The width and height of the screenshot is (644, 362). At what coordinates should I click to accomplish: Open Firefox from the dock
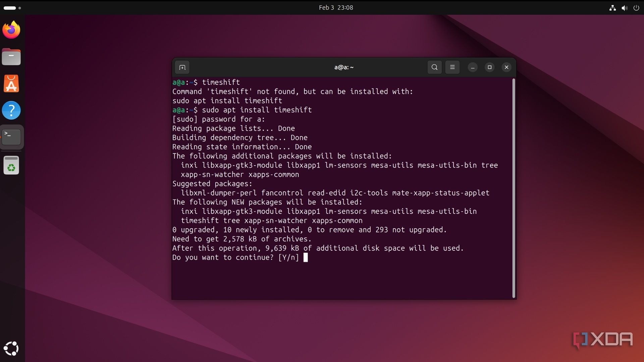[11, 30]
